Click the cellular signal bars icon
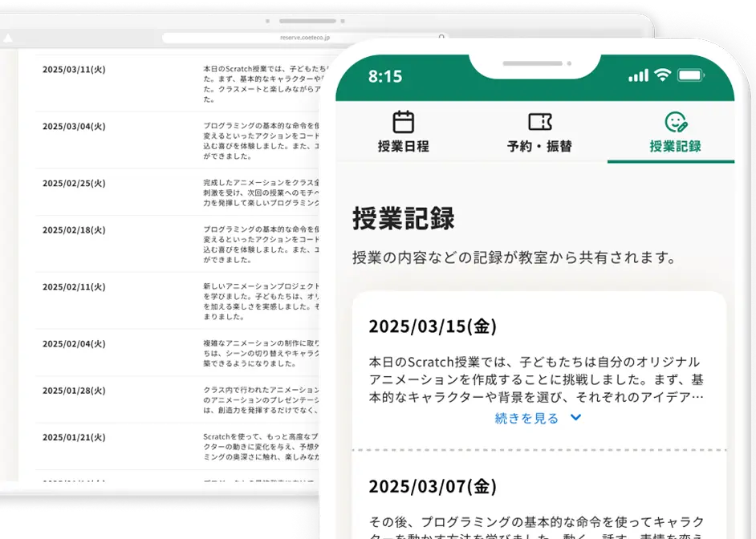This screenshot has height=539, width=756. tap(638, 75)
